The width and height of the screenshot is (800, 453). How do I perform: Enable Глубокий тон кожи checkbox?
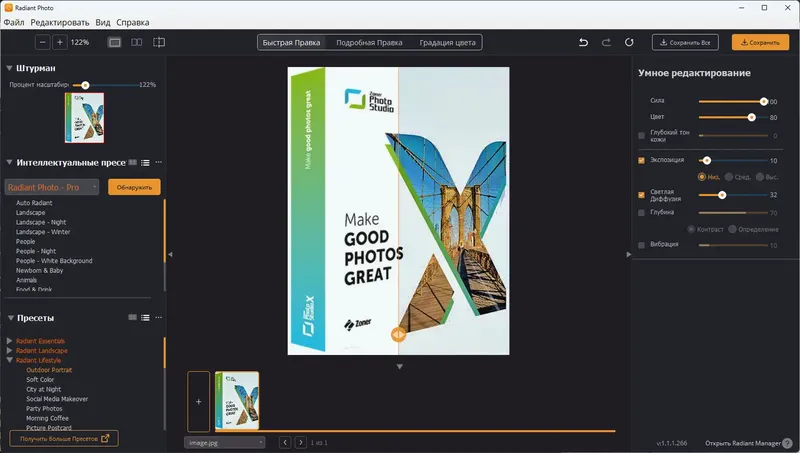(x=641, y=136)
